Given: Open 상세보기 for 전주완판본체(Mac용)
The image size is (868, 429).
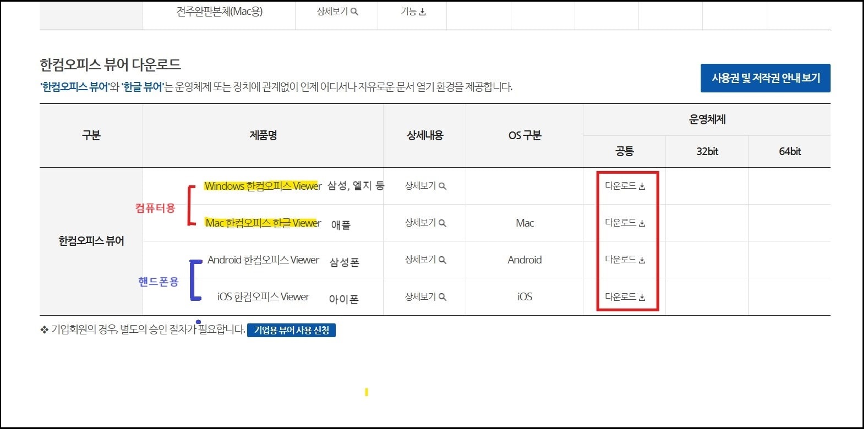Looking at the screenshot, I should 337,12.
